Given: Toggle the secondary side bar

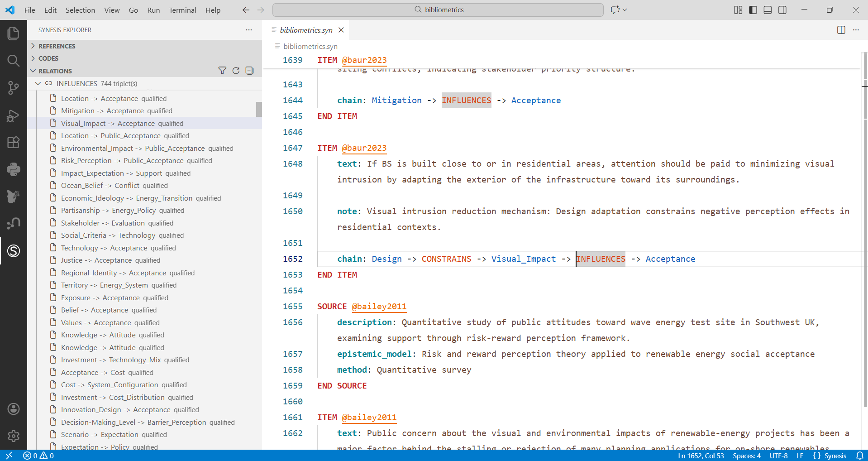Looking at the screenshot, I should [x=782, y=10].
